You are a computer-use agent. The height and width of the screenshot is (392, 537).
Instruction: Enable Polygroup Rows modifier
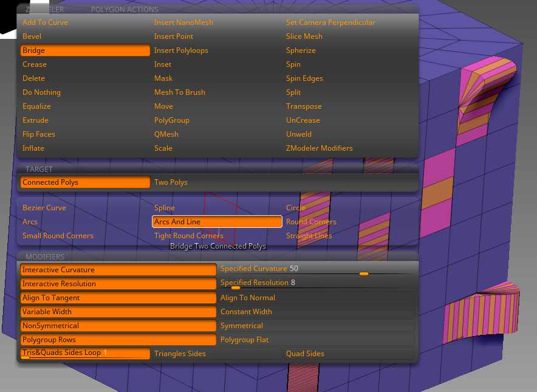(118, 340)
